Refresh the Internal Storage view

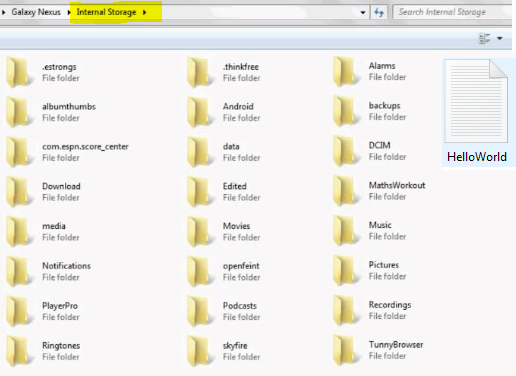tap(379, 12)
